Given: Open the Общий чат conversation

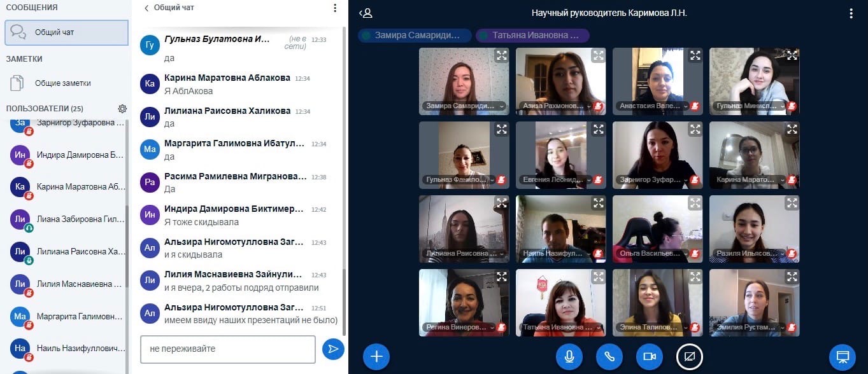Looking at the screenshot, I should [x=66, y=32].
